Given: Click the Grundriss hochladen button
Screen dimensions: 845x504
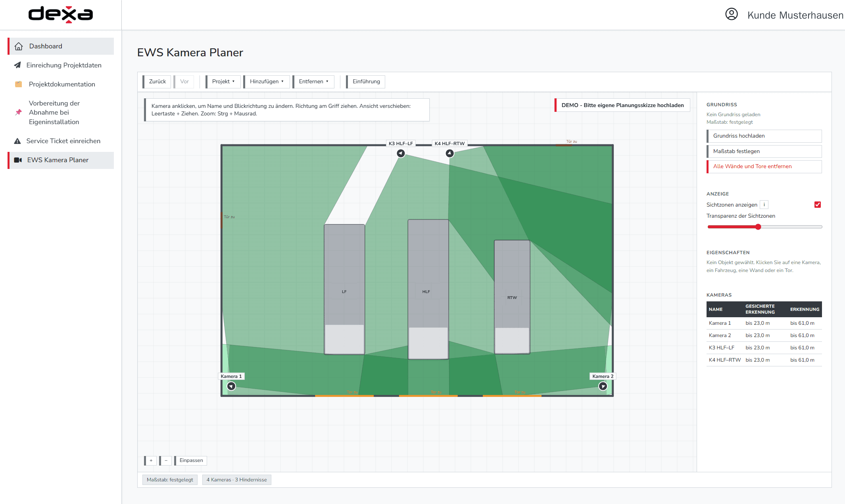Looking at the screenshot, I should pos(764,136).
